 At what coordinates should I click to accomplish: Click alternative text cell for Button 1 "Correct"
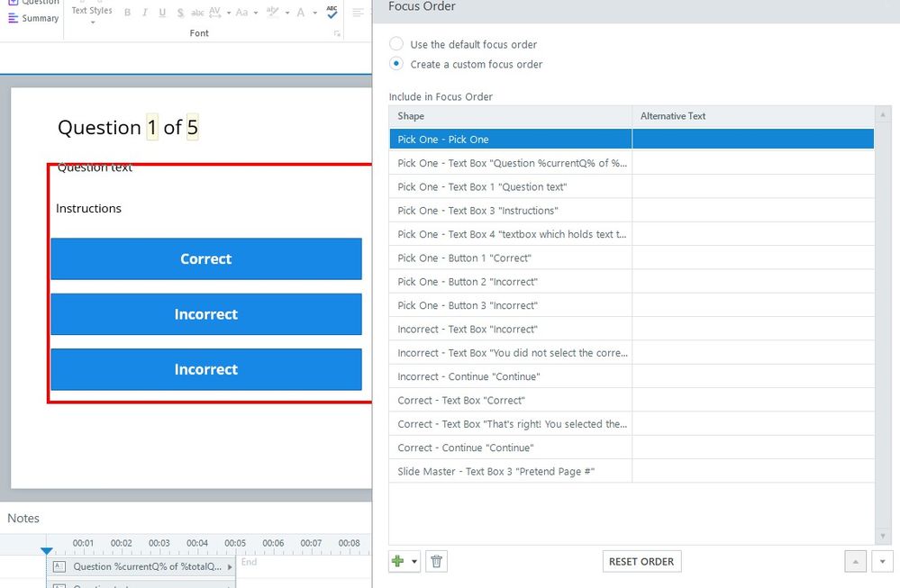click(753, 258)
